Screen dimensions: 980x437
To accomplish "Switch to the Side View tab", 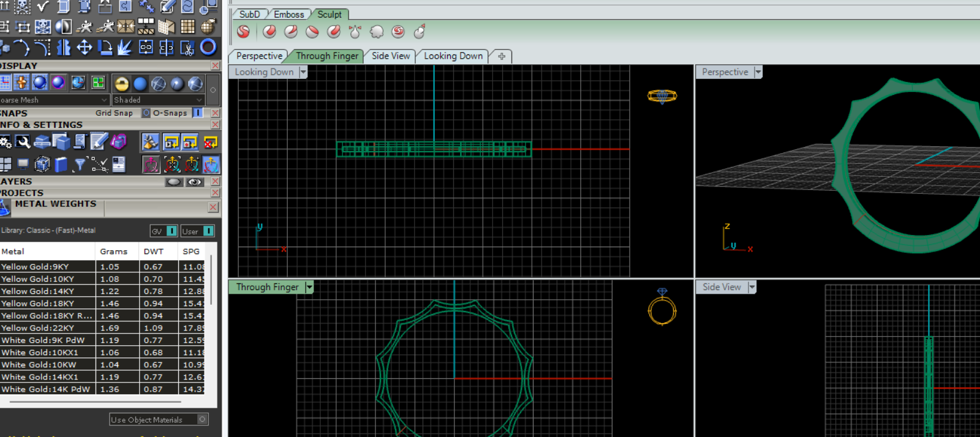I will pyautogui.click(x=391, y=56).
